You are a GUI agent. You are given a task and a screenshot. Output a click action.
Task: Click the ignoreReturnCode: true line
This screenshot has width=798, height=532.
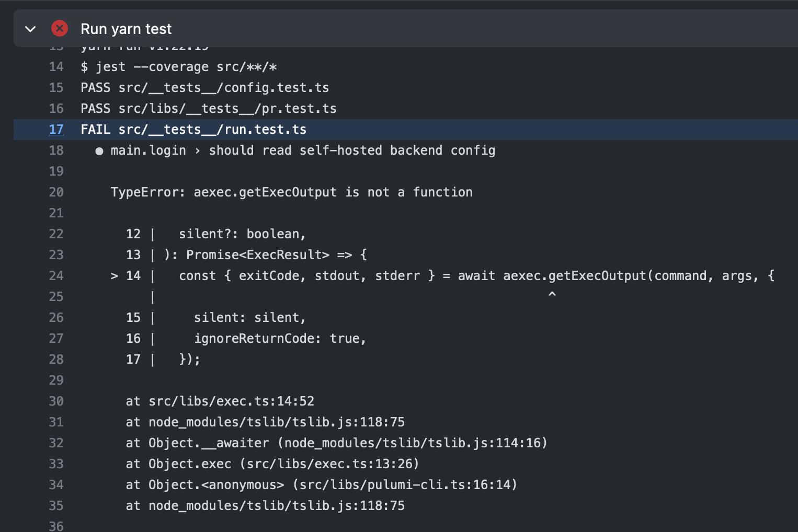pyautogui.click(x=246, y=339)
